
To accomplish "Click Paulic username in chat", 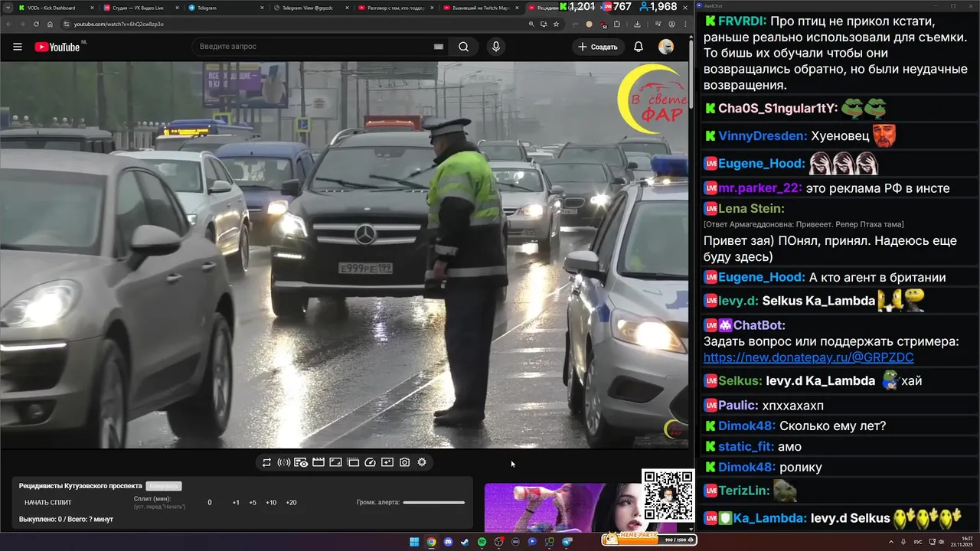I will coord(738,406).
